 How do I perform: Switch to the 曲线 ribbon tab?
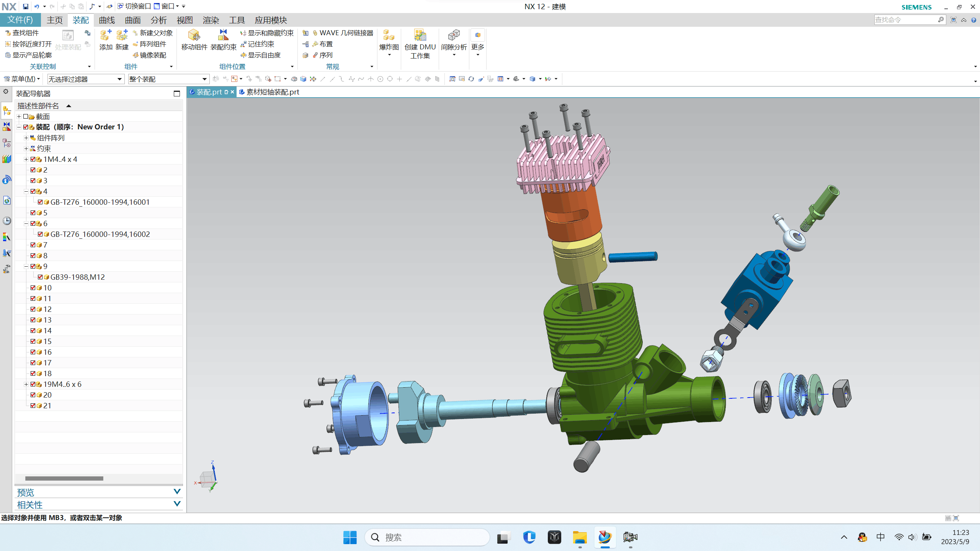[x=107, y=20]
